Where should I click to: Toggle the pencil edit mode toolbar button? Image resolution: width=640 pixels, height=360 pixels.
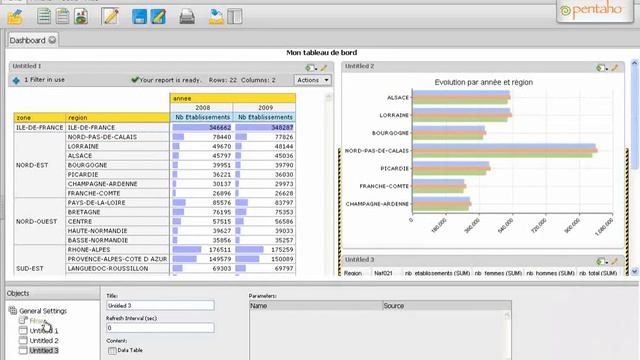coord(110,16)
